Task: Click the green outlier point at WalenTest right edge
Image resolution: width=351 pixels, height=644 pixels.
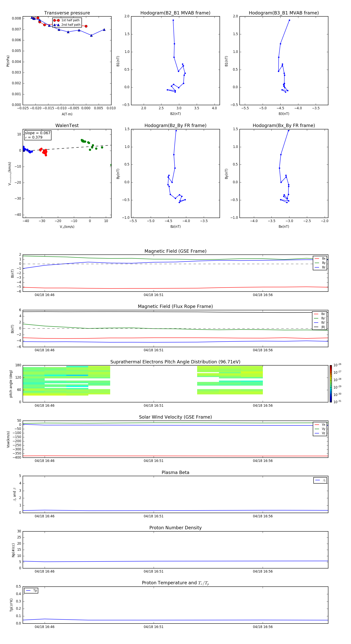Action: tap(111, 165)
